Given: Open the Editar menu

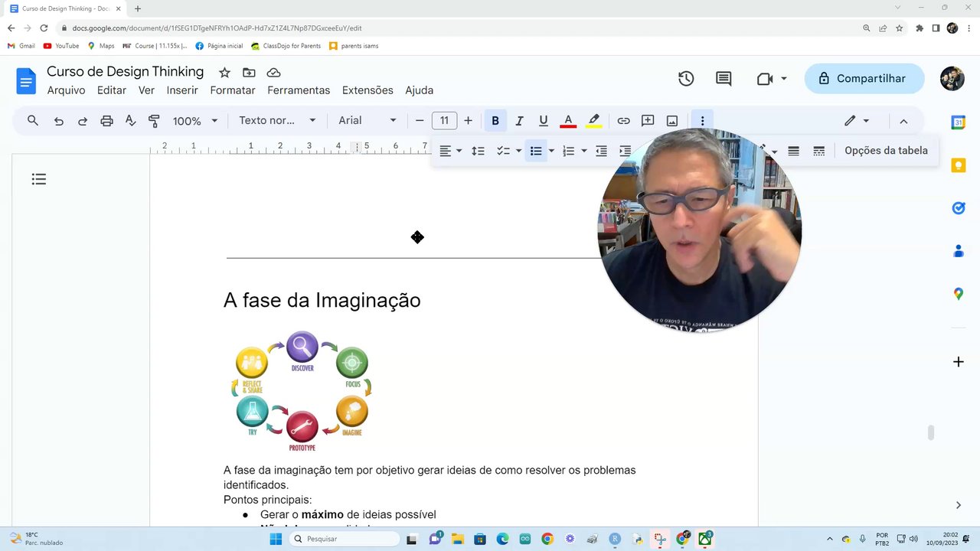Looking at the screenshot, I should [x=112, y=90].
